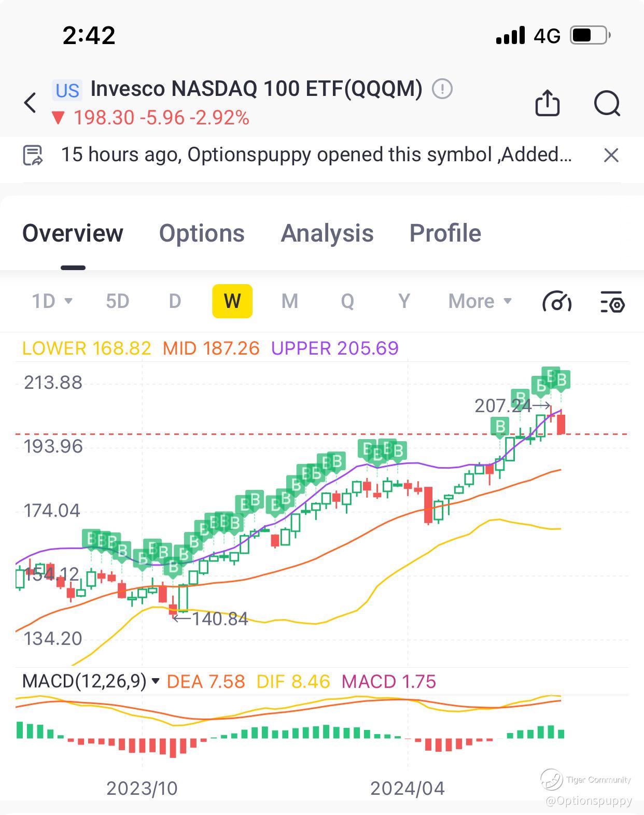Open the search magnifier icon

tap(607, 103)
